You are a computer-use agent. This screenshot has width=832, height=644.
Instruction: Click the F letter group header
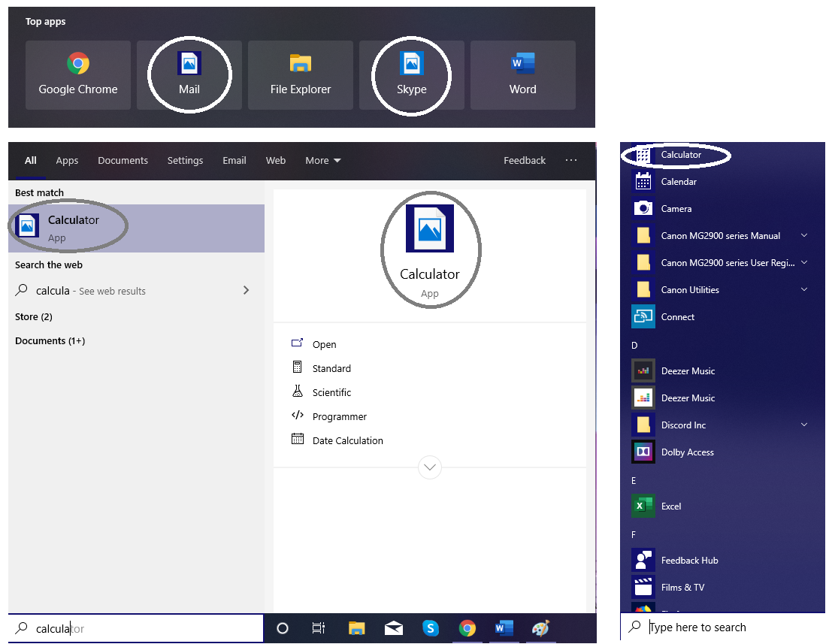[x=633, y=535]
